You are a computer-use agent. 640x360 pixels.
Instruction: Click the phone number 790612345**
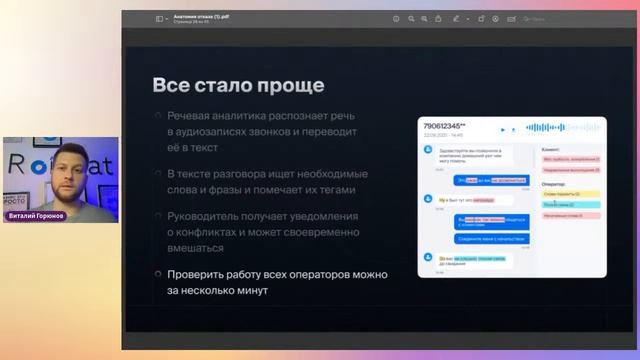pos(444,126)
